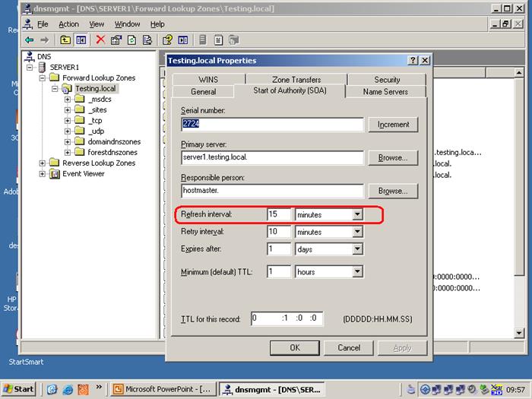Switch to the WINS tab
532x399 pixels.
coord(208,79)
